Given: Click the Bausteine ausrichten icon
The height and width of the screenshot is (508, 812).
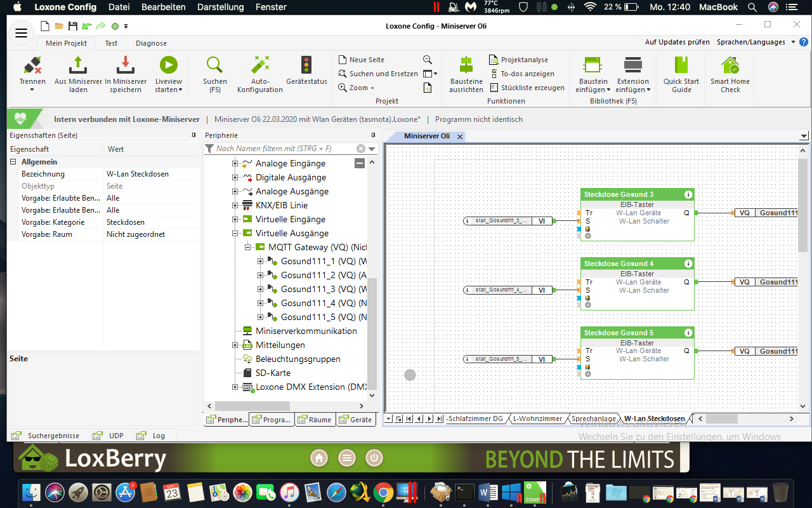Looking at the screenshot, I should coord(466,65).
